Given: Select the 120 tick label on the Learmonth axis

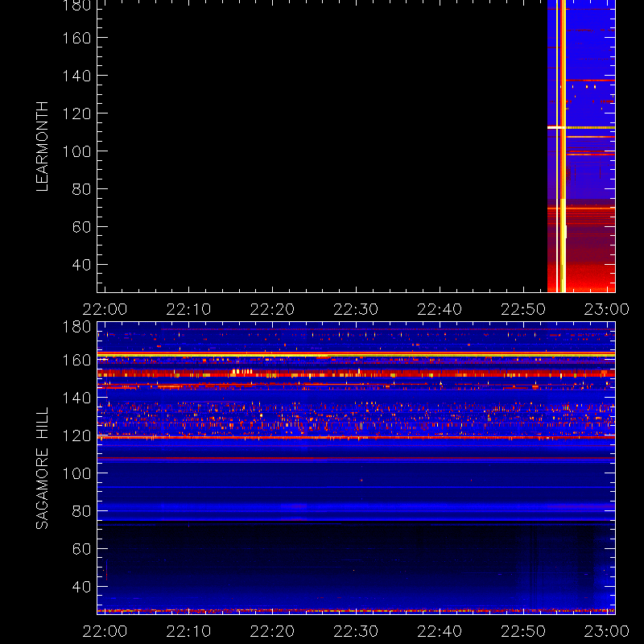Looking at the screenshot, I should 76,114.
